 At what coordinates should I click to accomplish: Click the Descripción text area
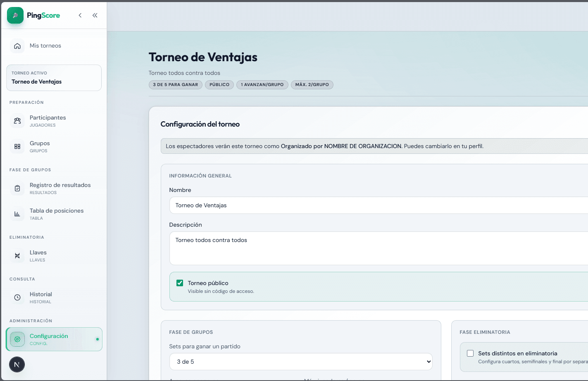pos(379,248)
